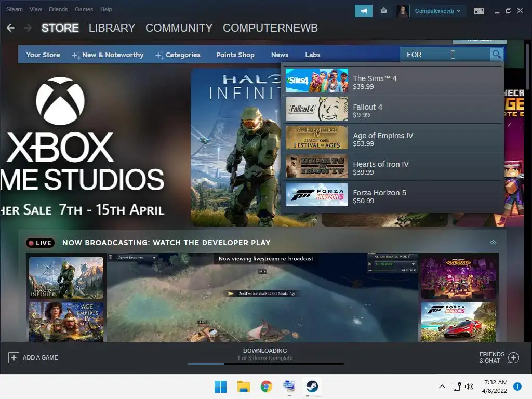
Task: Switch to Big Picture mode icon
Action: [x=478, y=11]
